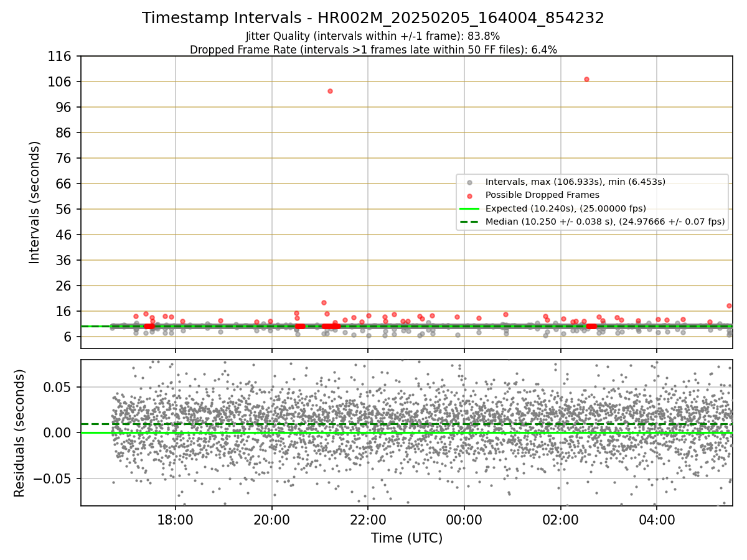The height and width of the screenshot is (560, 747).
Task: Select the 'Possible Dropped Frames' legend entry
Action: (542, 195)
